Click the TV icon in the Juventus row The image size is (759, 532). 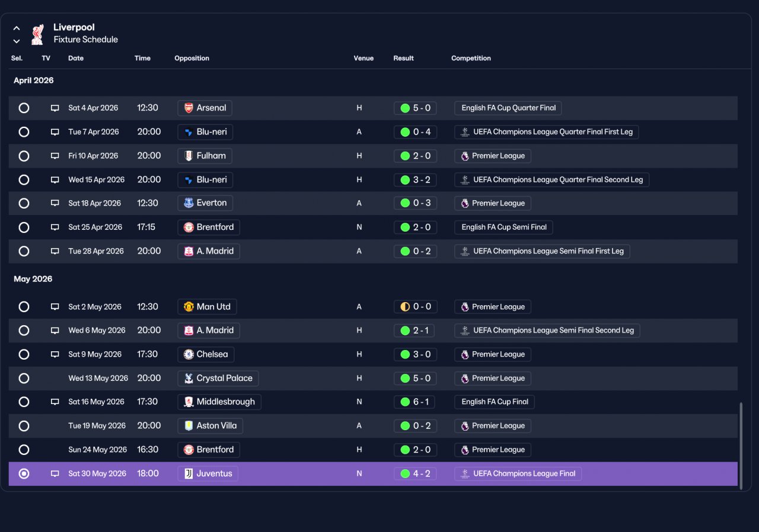coord(55,474)
